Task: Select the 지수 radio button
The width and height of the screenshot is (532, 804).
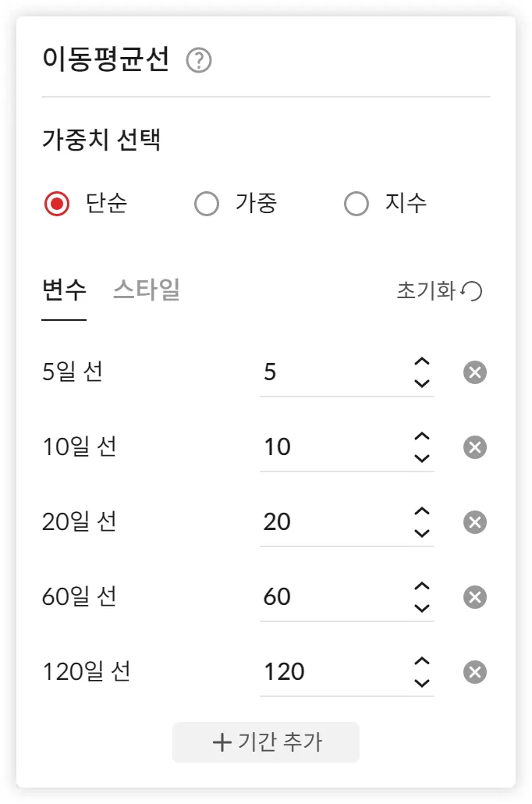Action: [x=356, y=205]
